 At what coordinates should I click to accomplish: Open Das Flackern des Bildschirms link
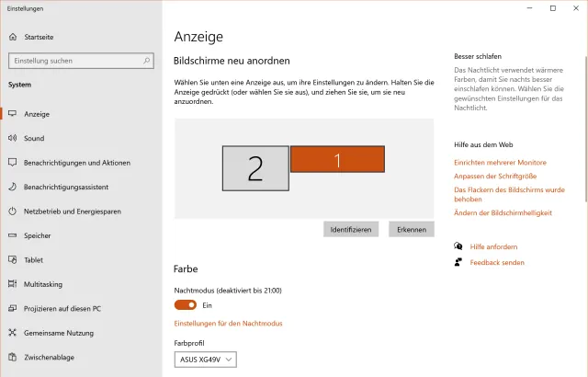tap(509, 194)
